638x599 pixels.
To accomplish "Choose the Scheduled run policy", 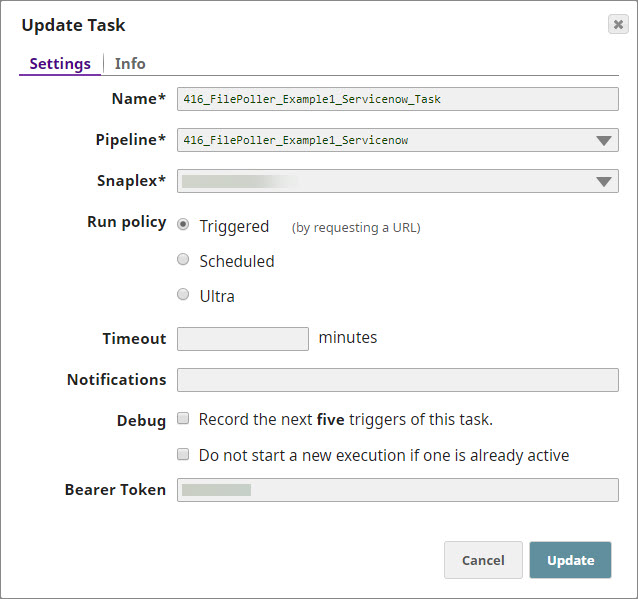I will coord(183,260).
